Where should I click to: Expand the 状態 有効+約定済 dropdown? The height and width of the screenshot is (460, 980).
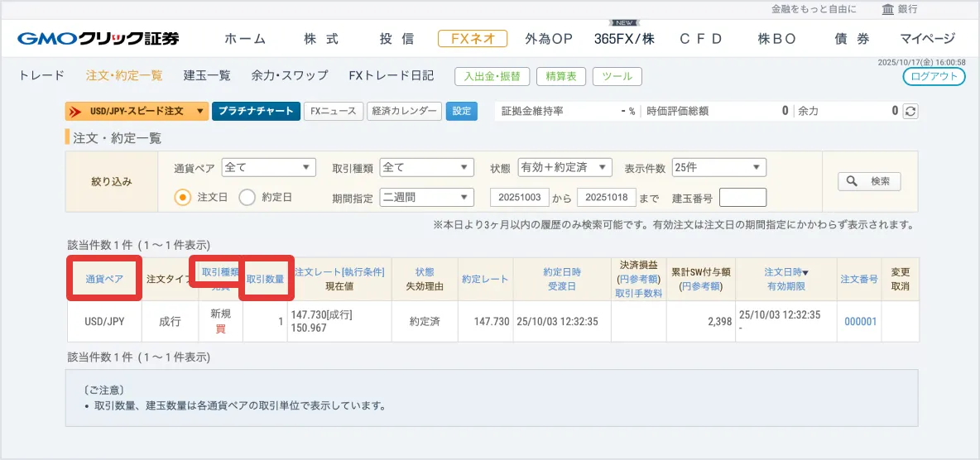click(x=564, y=167)
